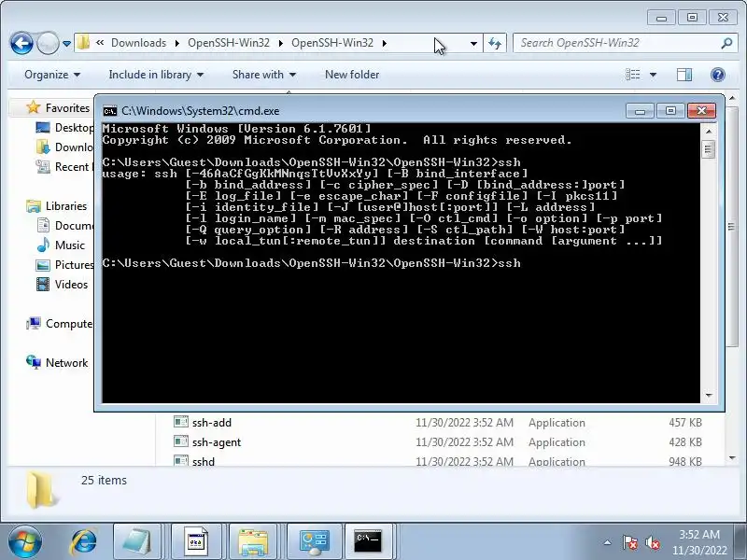Click the Application type of ssh-agent
The image size is (747, 560).
click(x=557, y=442)
